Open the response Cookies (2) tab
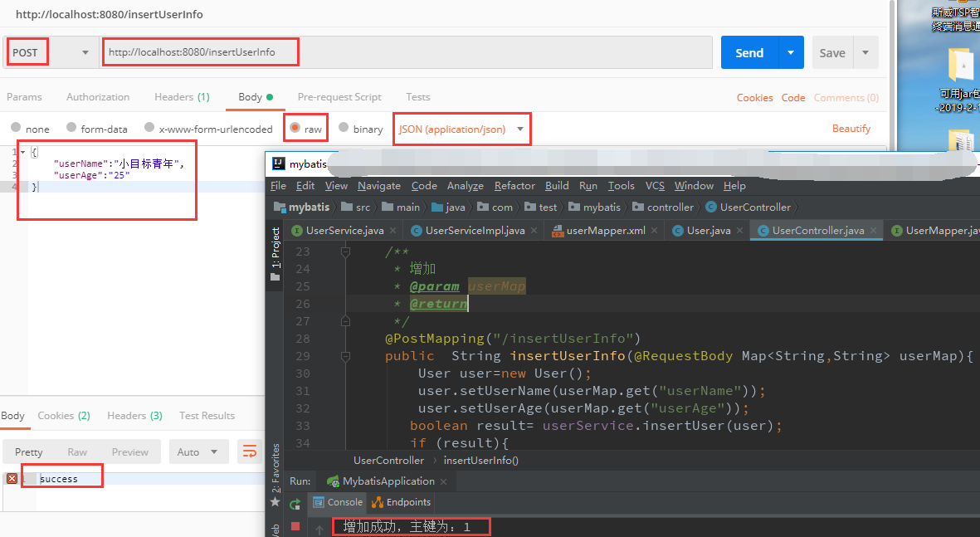Viewport: 980px width, 537px height. tap(64, 416)
